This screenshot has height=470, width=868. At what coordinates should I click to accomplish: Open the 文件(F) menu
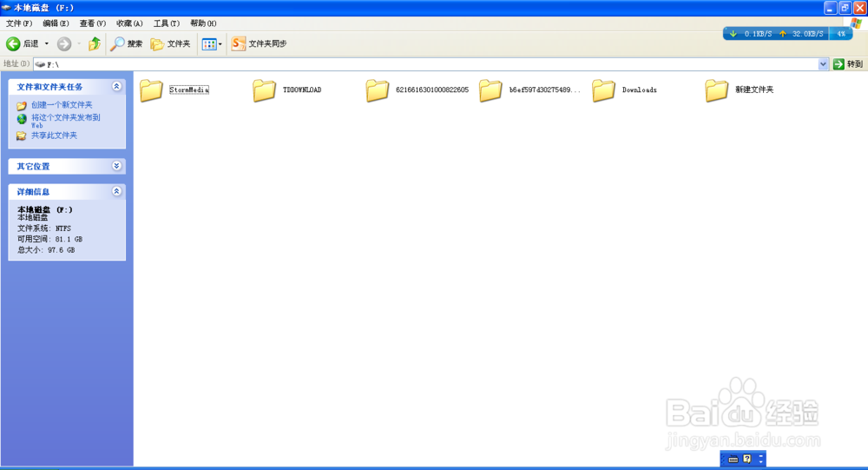click(19, 23)
